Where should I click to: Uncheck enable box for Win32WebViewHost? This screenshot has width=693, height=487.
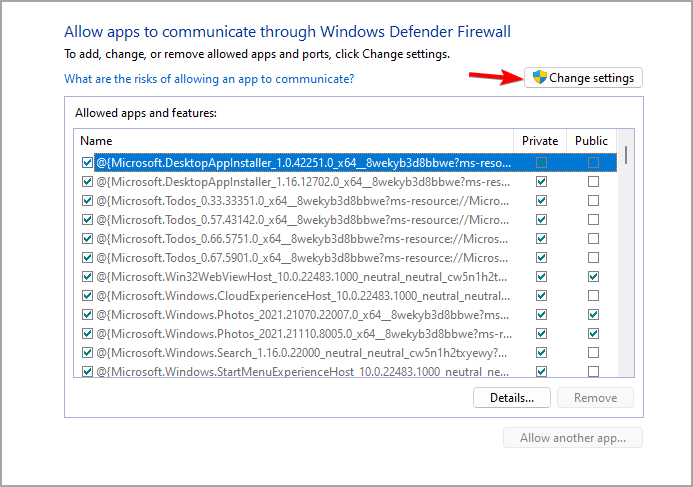87,276
